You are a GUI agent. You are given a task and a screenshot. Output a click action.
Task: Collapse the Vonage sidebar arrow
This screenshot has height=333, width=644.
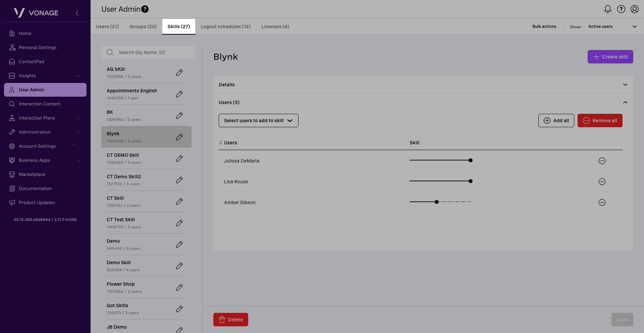pyautogui.click(x=77, y=13)
